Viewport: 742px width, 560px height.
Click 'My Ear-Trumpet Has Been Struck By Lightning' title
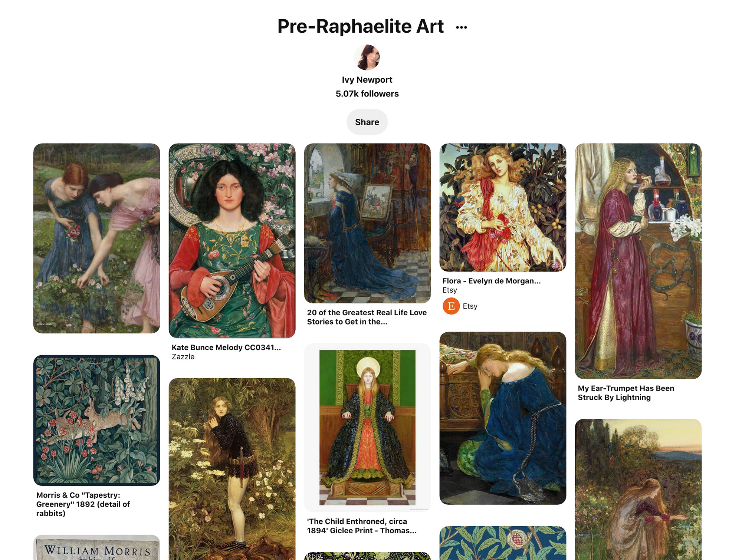(626, 393)
